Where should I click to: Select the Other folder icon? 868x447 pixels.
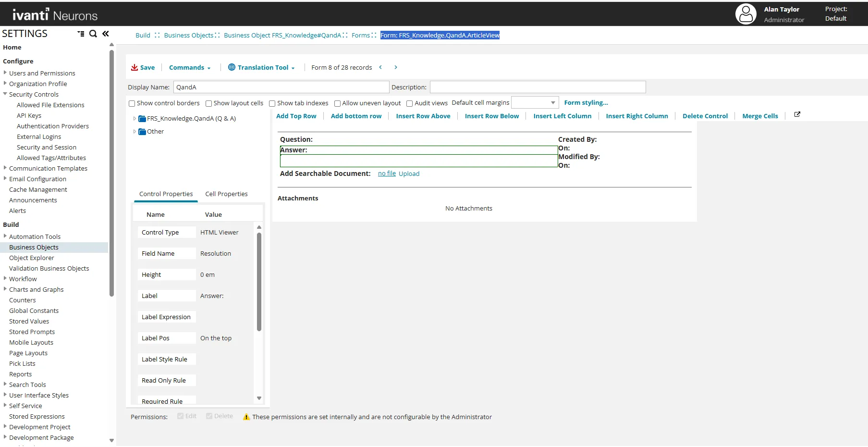tap(142, 132)
